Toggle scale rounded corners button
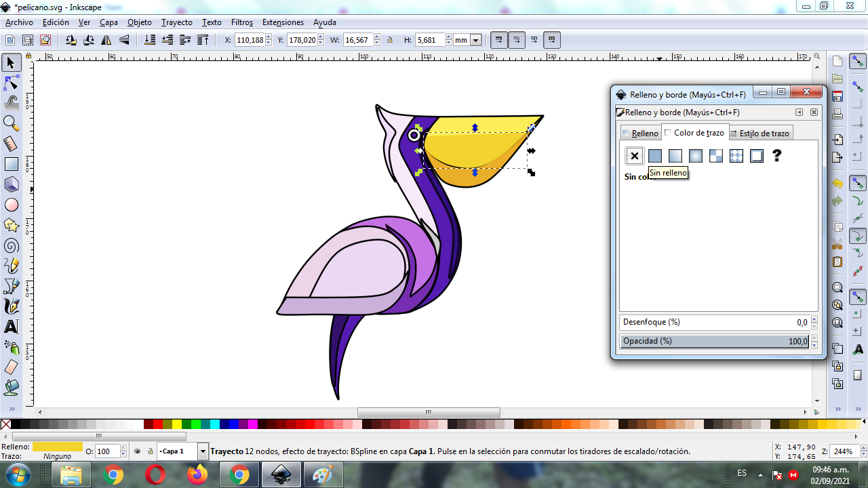This screenshot has width=868, height=488. (517, 40)
